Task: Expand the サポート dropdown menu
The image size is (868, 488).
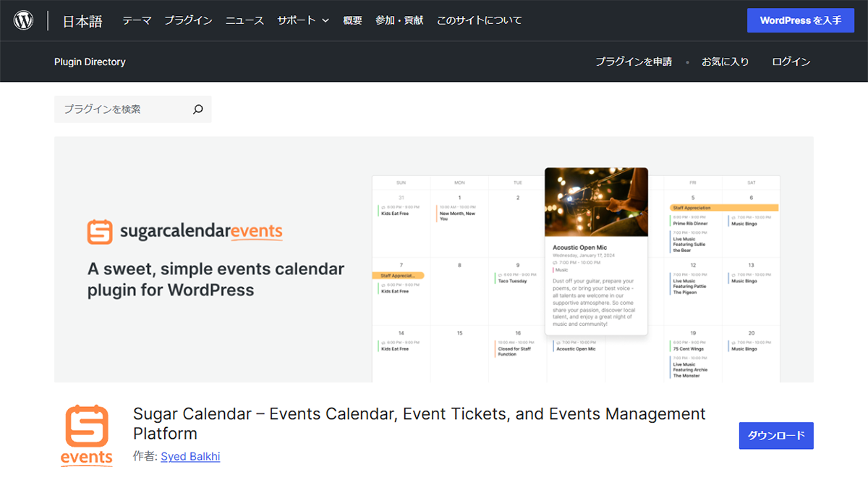Action: tap(303, 20)
